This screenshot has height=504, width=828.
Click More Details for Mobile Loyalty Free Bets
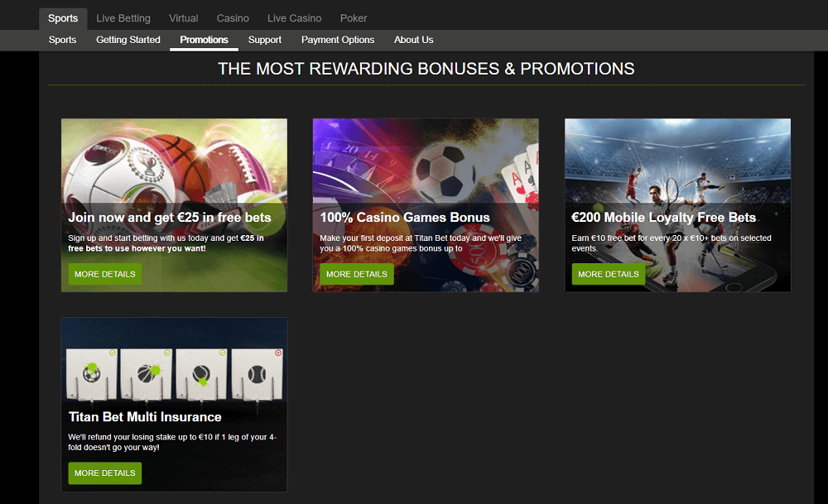[609, 275]
